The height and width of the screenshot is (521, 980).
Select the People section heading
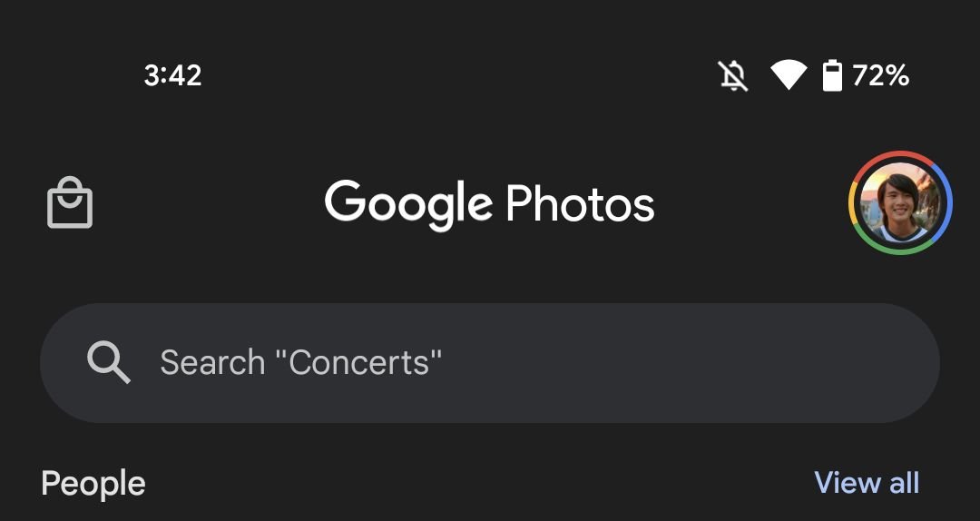tap(93, 483)
